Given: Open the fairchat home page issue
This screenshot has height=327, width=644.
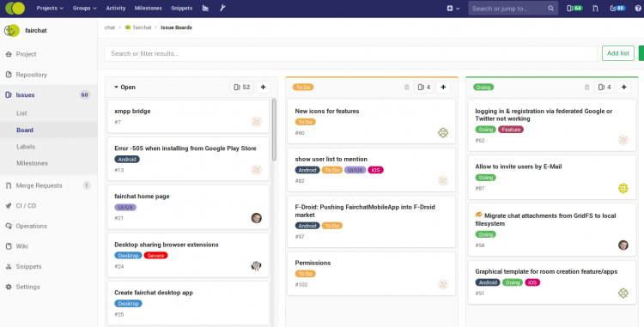Looking at the screenshot, I should [x=142, y=197].
